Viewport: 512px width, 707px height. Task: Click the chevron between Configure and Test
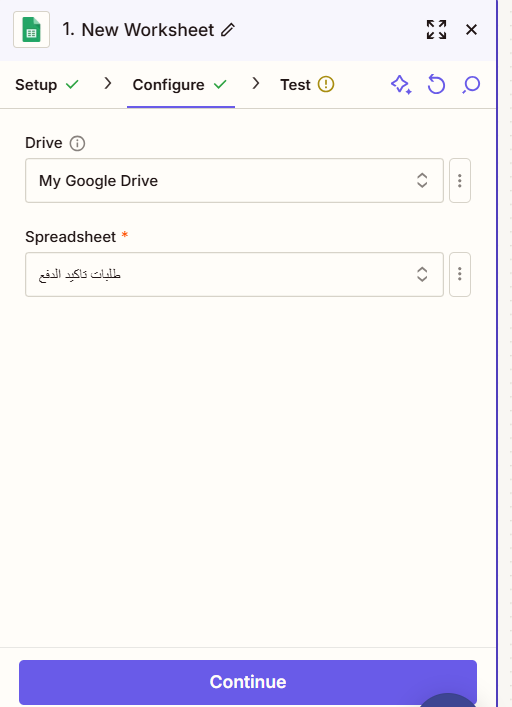tap(256, 83)
